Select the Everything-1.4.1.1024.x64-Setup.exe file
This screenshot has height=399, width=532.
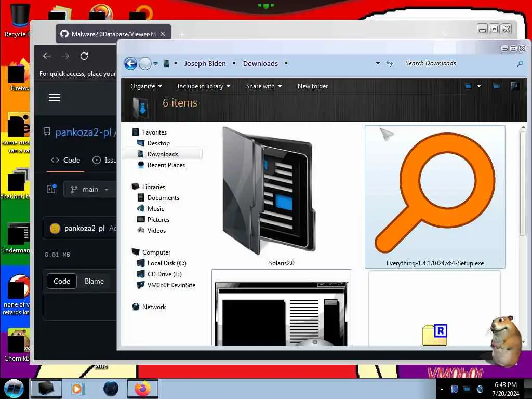435,197
